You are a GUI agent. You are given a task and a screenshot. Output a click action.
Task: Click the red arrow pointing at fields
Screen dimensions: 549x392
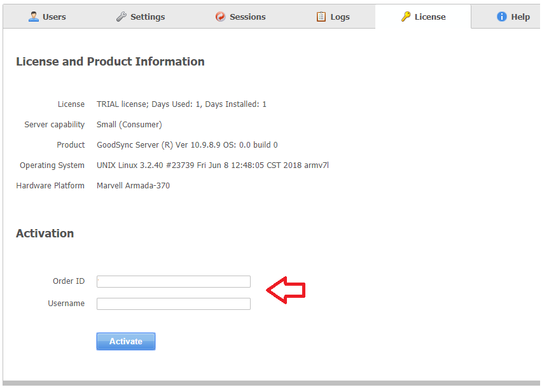(x=286, y=290)
